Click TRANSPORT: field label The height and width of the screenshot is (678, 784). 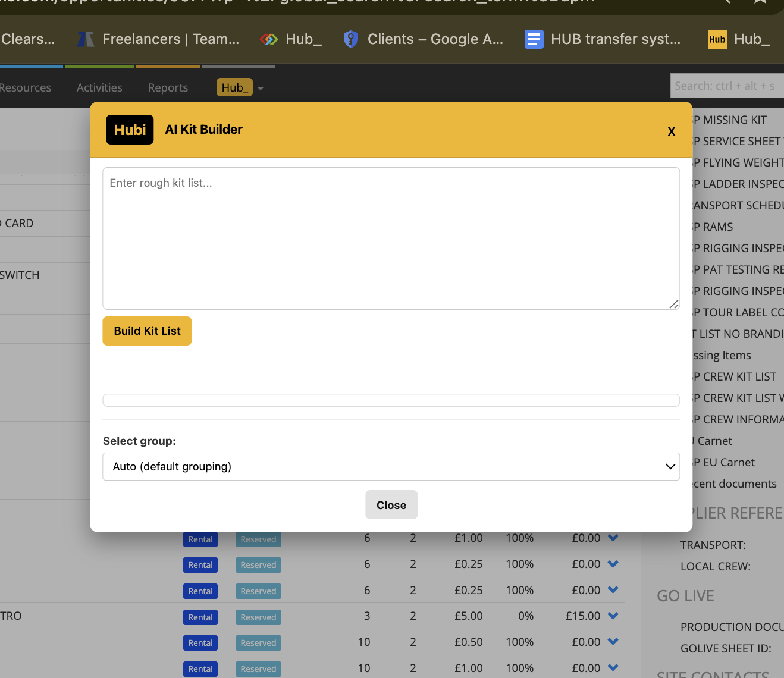(x=713, y=545)
